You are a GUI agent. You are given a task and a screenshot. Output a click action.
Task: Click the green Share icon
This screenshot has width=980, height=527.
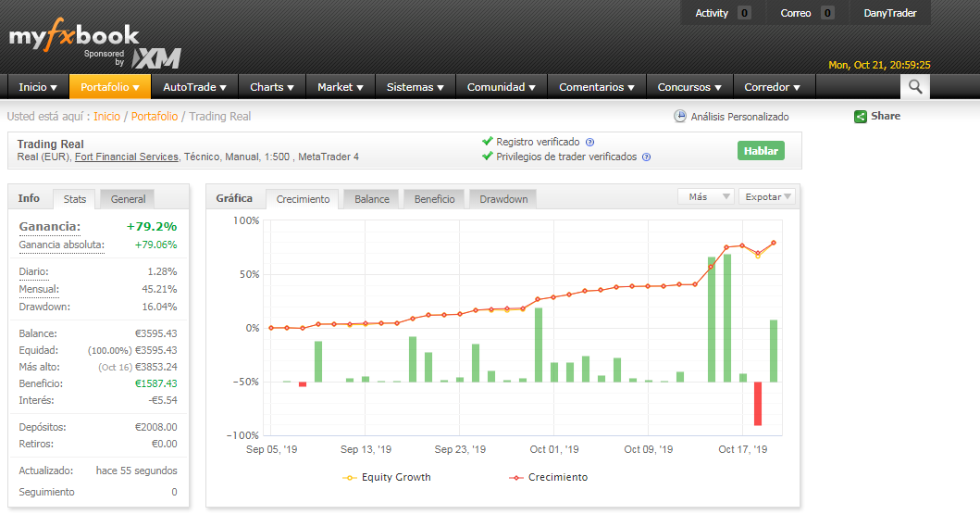[861, 117]
